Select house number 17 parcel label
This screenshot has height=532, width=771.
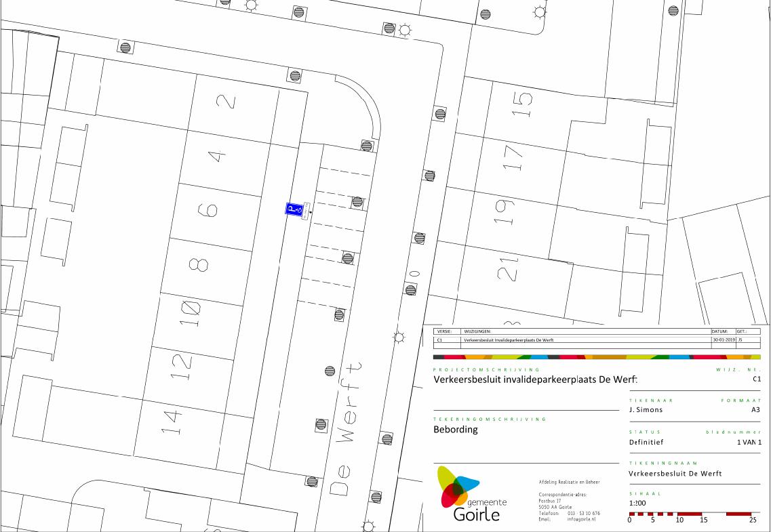click(517, 159)
